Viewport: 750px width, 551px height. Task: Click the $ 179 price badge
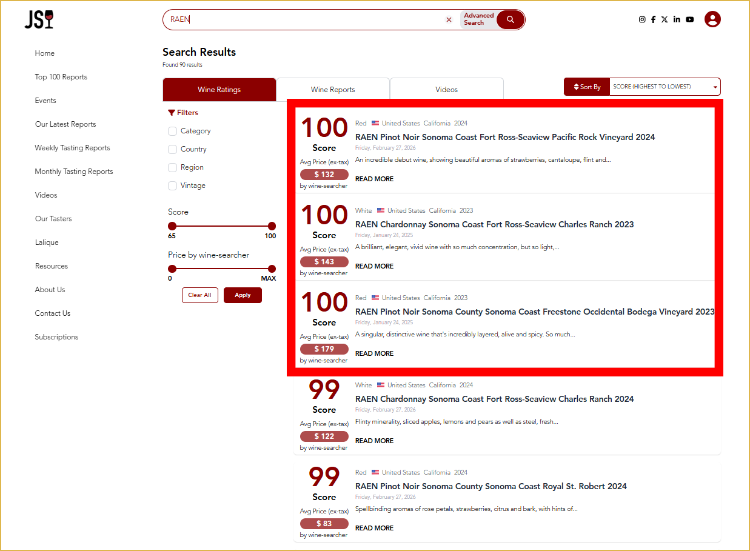pyautogui.click(x=324, y=349)
